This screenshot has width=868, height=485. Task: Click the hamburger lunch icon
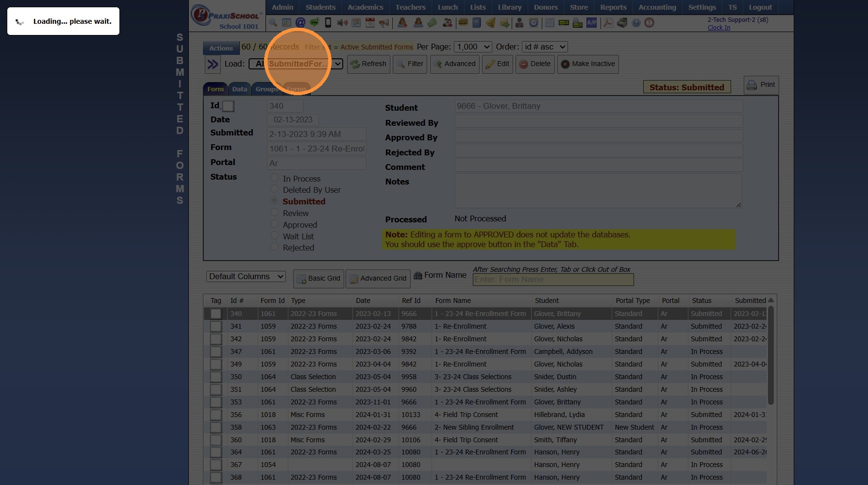463,23
